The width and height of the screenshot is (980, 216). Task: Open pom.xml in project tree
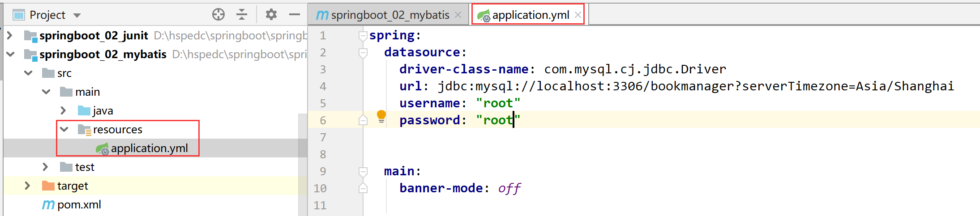[x=79, y=204]
